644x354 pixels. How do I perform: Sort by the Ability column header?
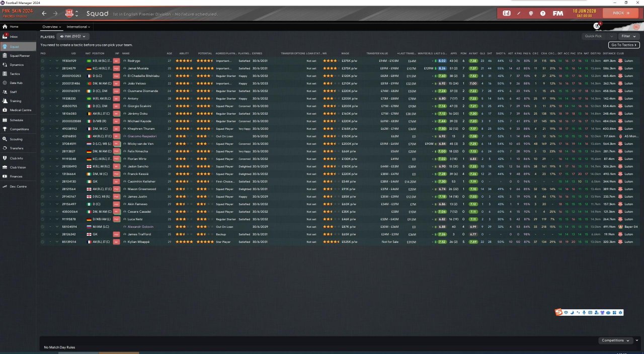click(184, 53)
